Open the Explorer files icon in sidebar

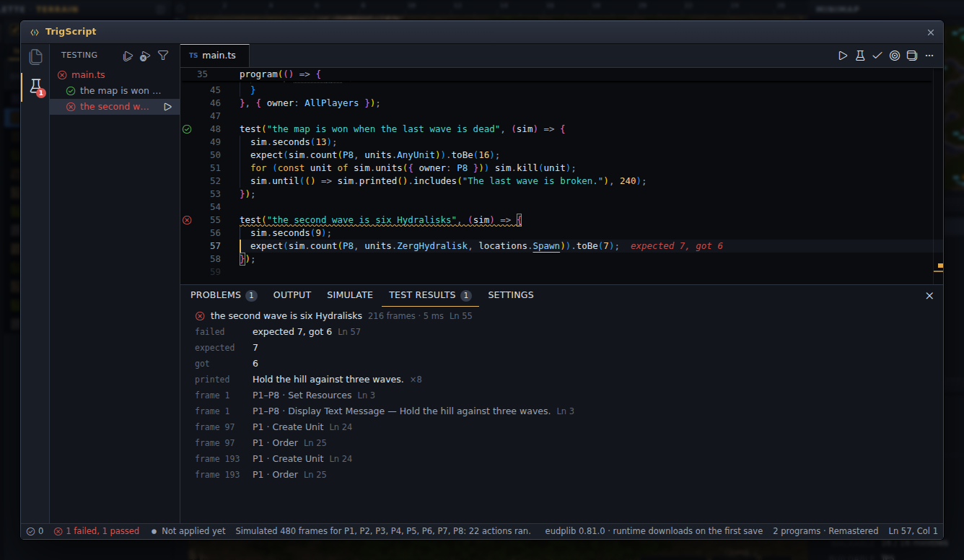coord(35,57)
